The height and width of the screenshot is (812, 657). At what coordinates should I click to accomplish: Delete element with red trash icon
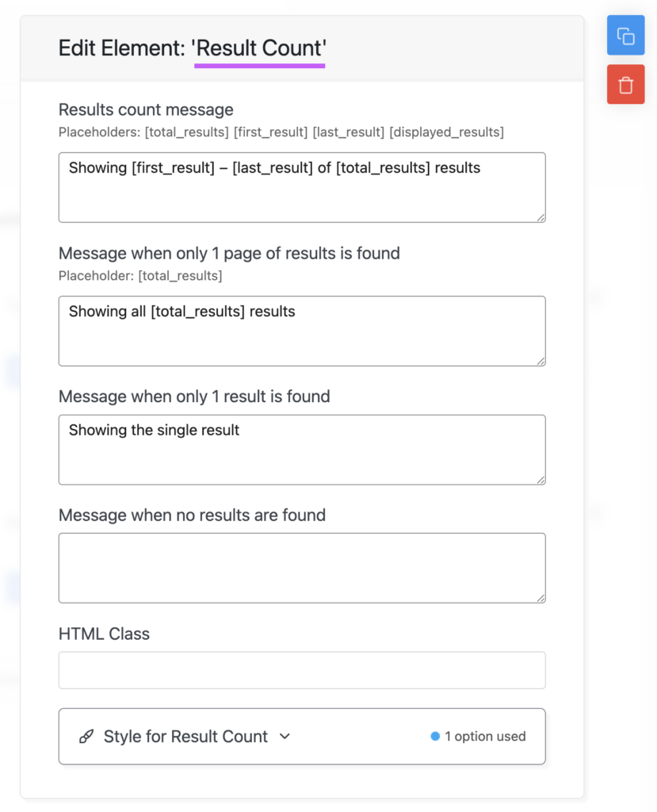625,84
